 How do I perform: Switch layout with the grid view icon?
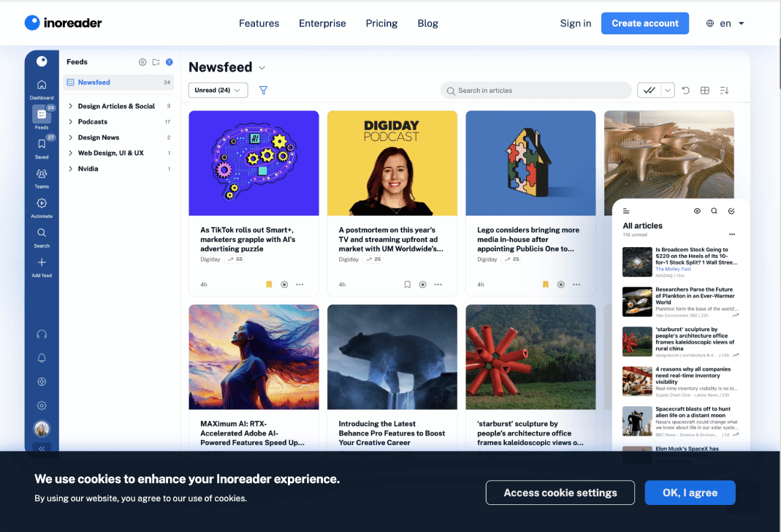[x=705, y=90]
